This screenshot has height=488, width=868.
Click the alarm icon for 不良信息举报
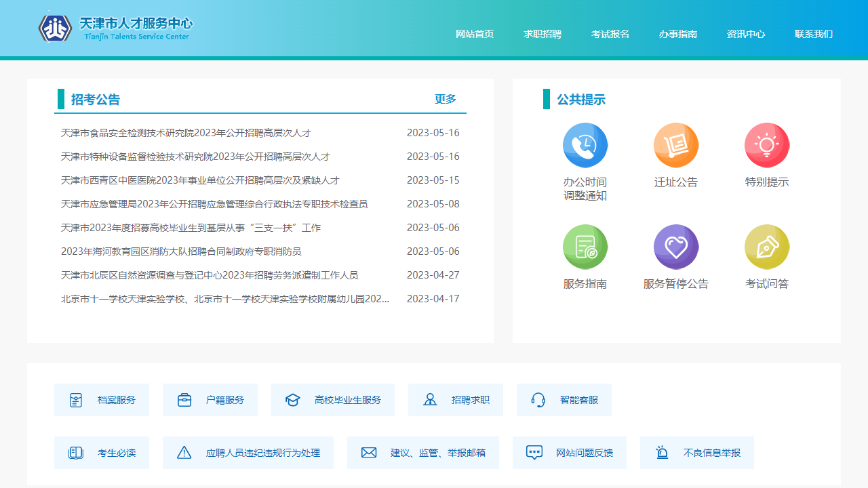pos(662,453)
